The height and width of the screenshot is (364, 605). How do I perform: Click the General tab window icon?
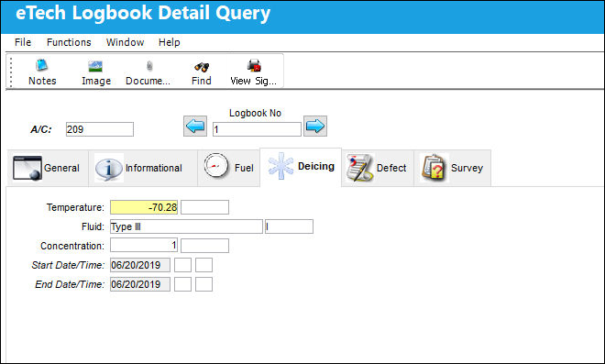27,168
